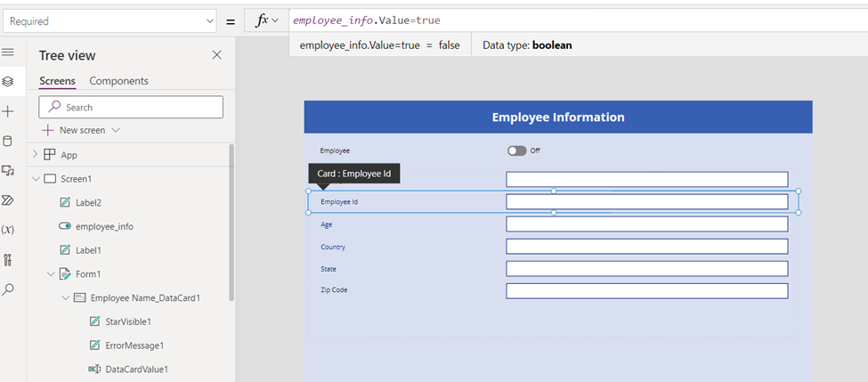Click the fx formula button
The height and width of the screenshot is (382, 868).
coord(266,20)
